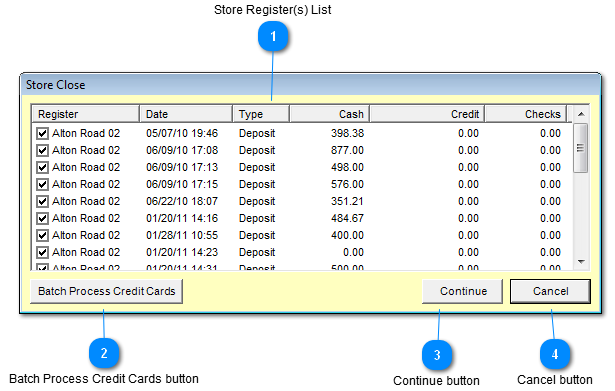Click the vertical scrollbar thumb
This screenshot has height=391, width=615.
pyautogui.click(x=581, y=148)
